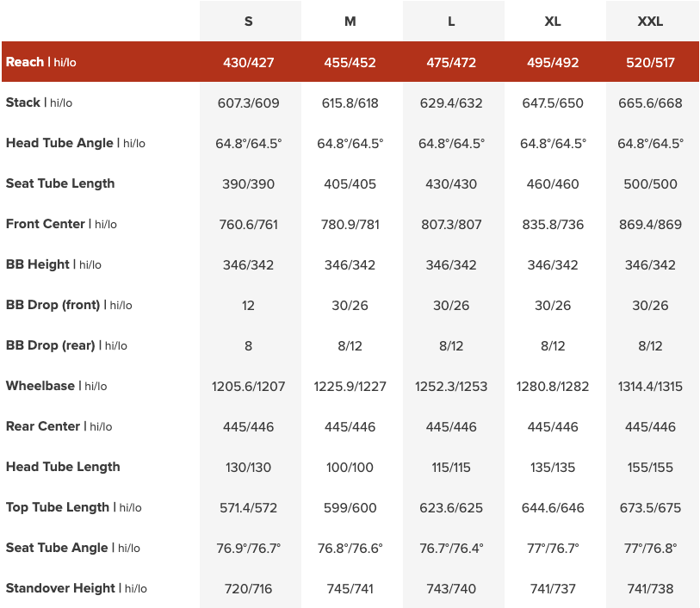
Task: Select the 835.8/736 Front Center cell
Action: [x=553, y=225]
